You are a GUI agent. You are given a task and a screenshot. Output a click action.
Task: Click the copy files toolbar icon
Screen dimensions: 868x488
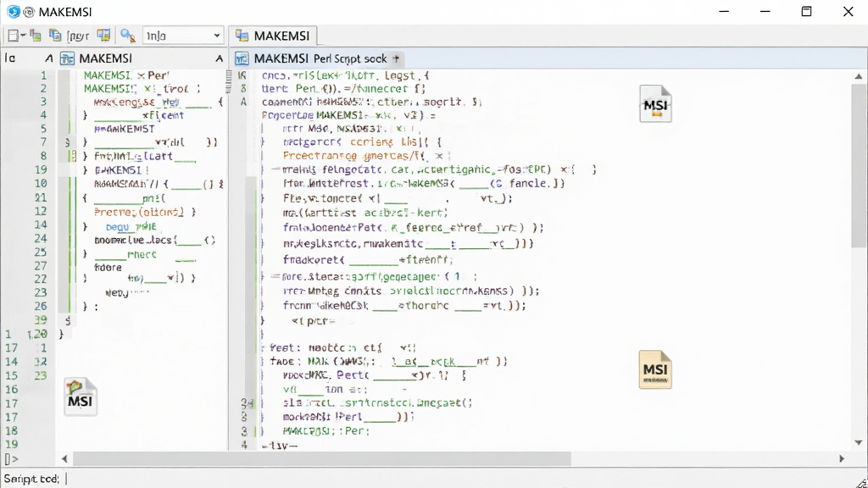point(36,36)
